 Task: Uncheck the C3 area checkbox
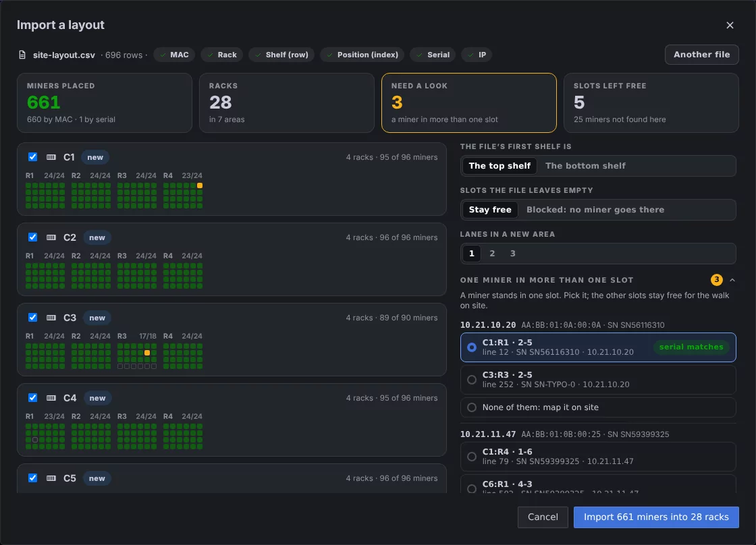pos(32,318)
